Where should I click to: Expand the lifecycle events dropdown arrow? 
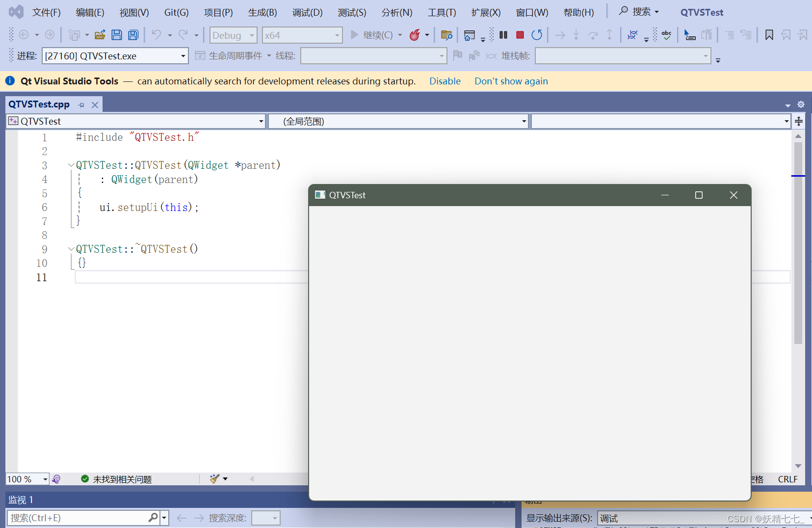pos(269,56)
